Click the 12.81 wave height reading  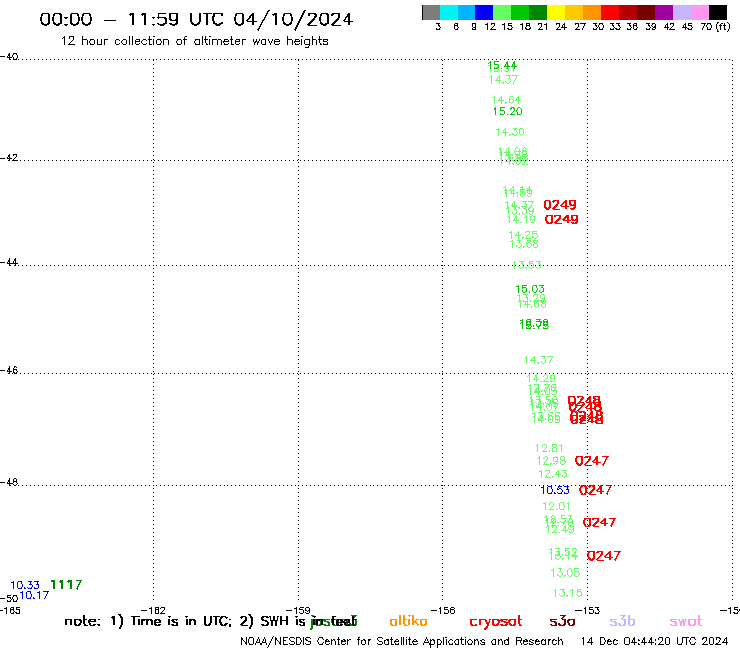549,448
